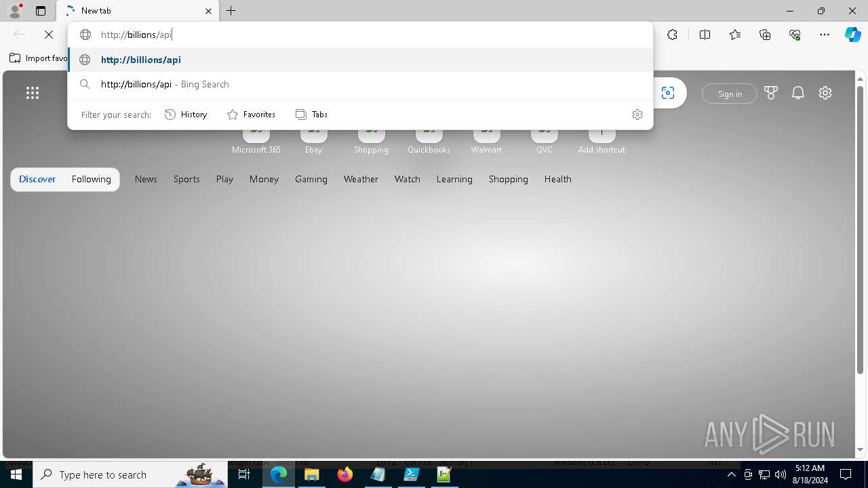868x488 pixels.
Task: Click the address bar URL field
Action: tap(360, 35)
